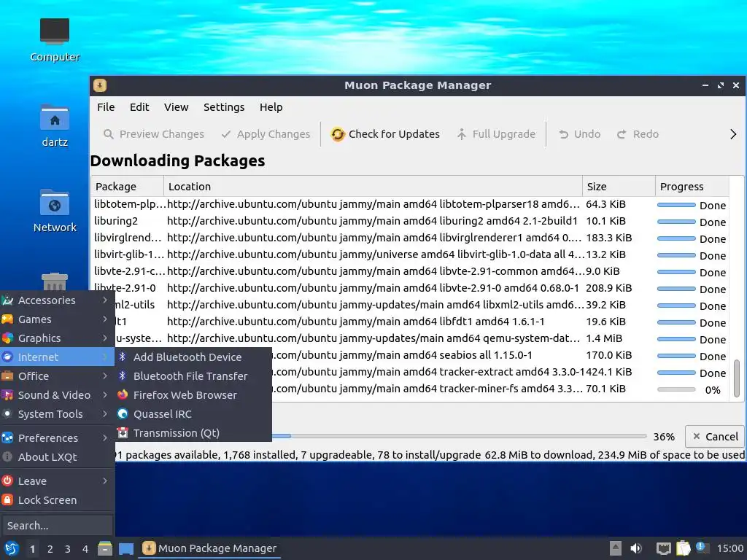This screenshot has width=747, height=560.
Task: Show more toolbar items via chevron
Action: coord(732,134)
